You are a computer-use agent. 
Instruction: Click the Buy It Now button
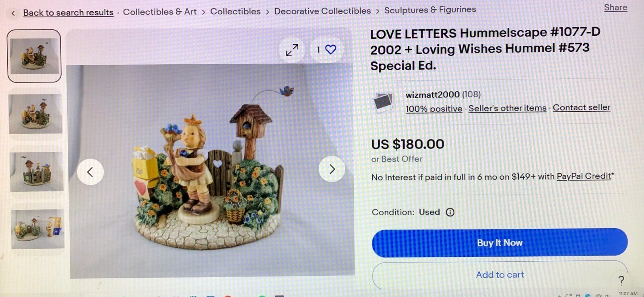(500, 243)
